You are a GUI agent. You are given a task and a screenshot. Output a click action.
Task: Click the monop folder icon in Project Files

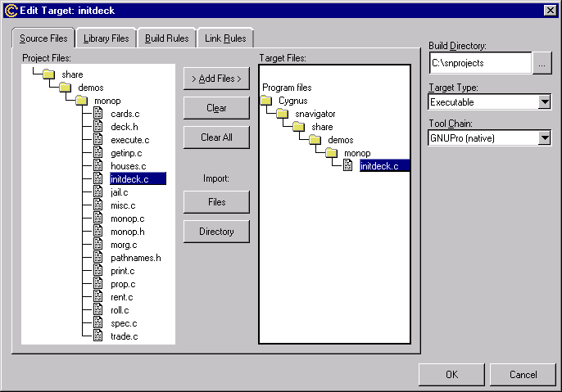pos(81,101)
